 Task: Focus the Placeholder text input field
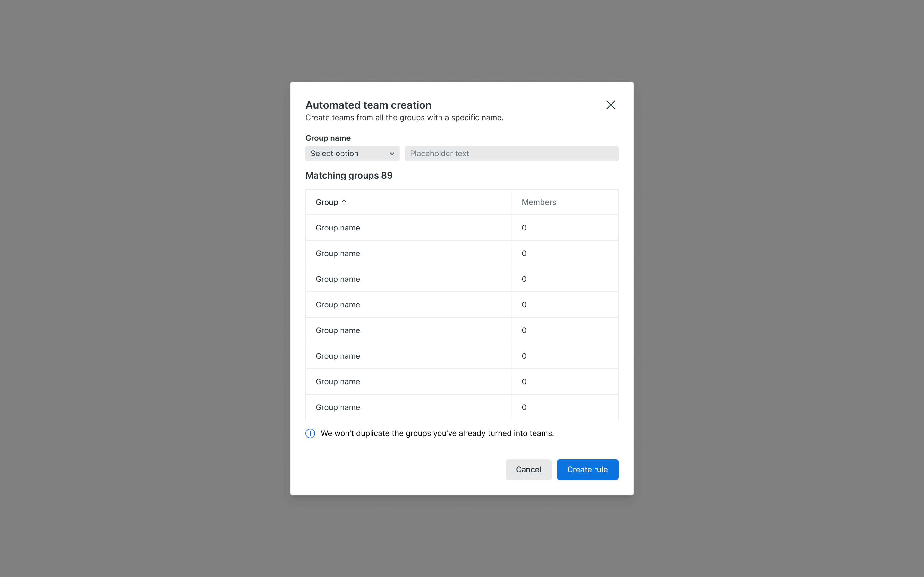[511, 154]
